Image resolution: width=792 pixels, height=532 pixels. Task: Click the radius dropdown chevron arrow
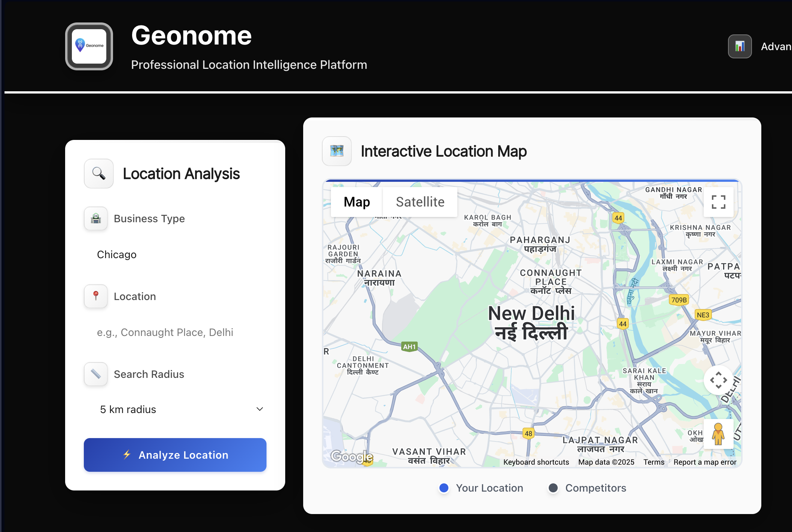pos(260,409)
